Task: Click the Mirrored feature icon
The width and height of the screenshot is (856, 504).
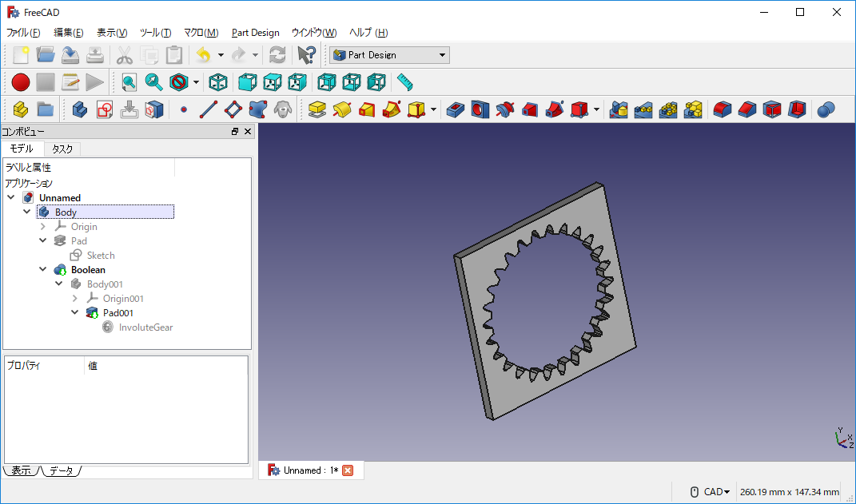Action: pos(618,109)
